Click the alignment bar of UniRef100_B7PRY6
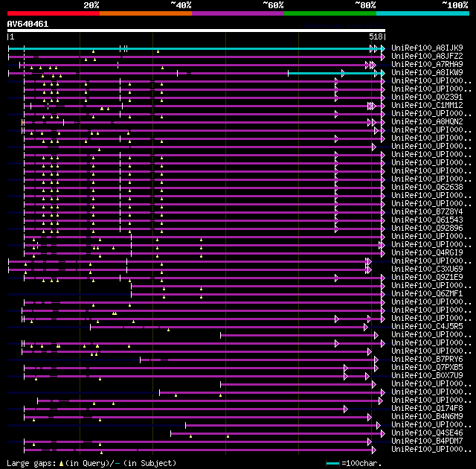 pyautogui.click(x=258, y=360)
